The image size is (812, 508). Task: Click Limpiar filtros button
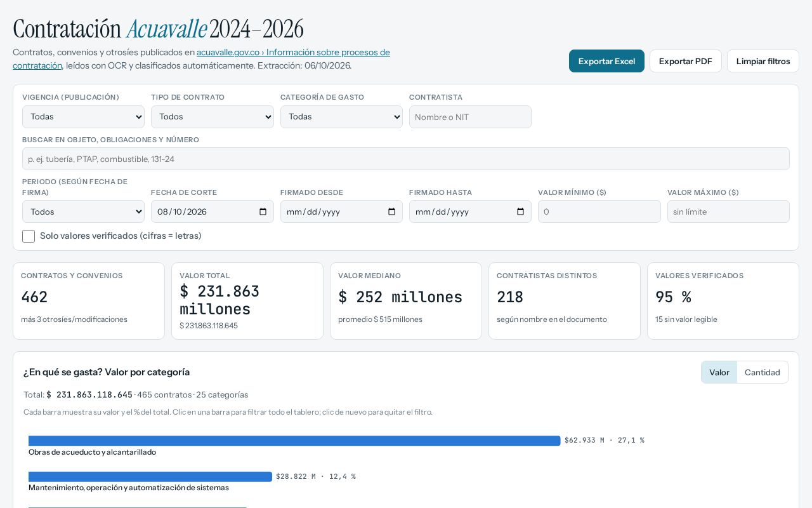pos(763,61)
